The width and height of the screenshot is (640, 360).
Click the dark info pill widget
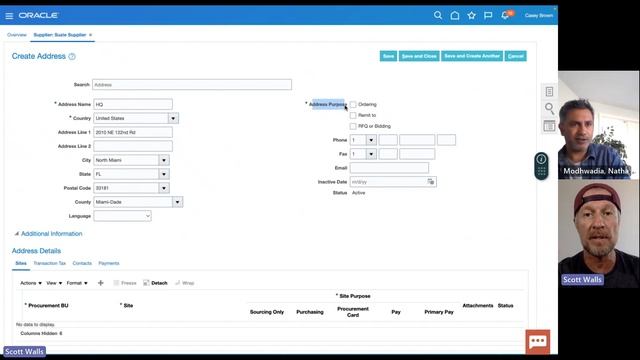[541, 166]
